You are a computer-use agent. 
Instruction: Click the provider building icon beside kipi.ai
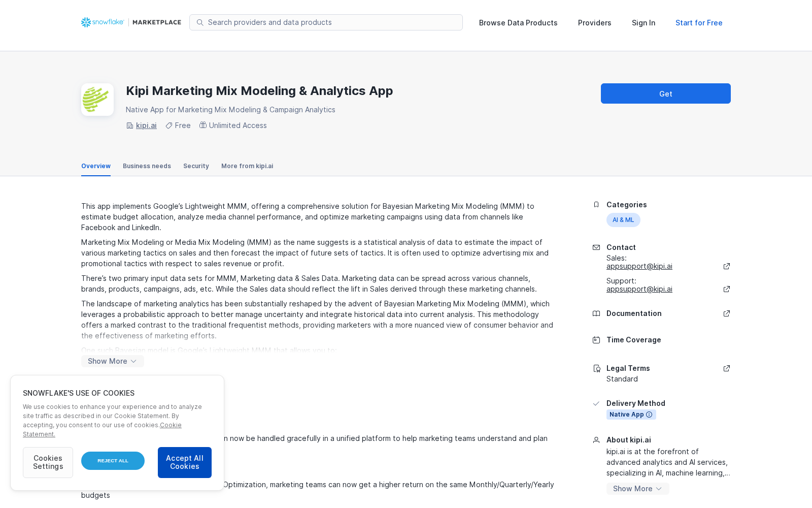tap(130, 125)
